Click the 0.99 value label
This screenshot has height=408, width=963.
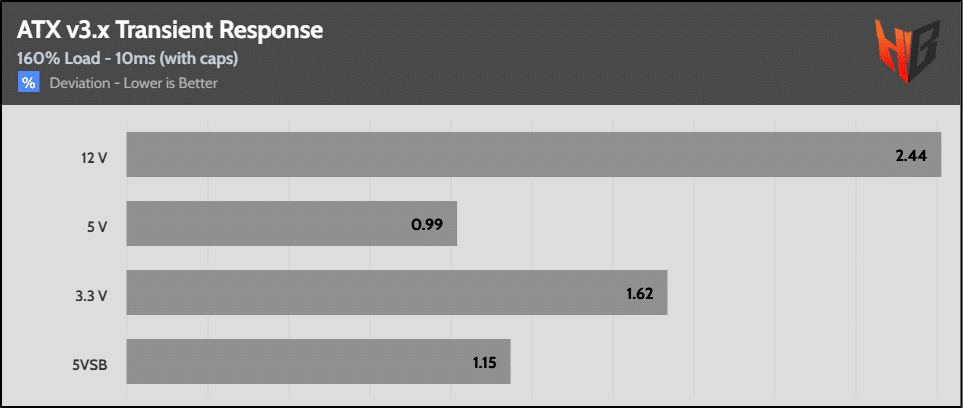point(426,224)
